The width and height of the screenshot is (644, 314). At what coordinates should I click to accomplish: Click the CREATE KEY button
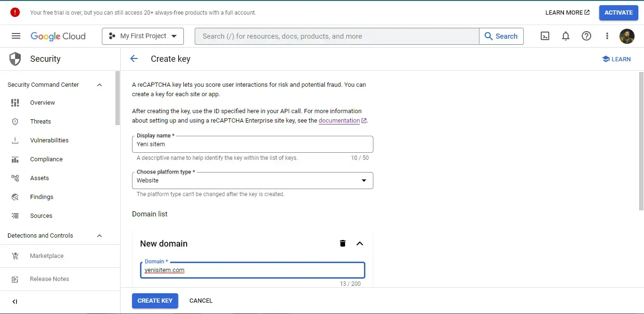click(155, 301)
